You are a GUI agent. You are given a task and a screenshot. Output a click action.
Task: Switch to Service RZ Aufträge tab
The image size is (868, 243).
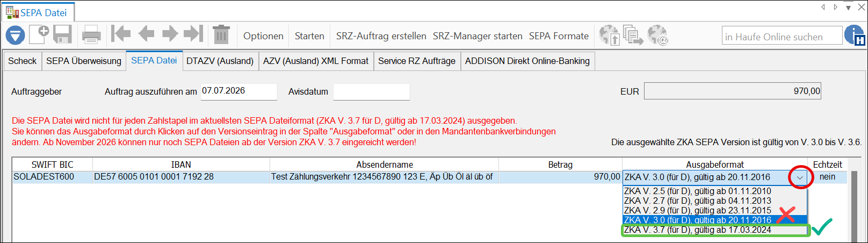417,61
